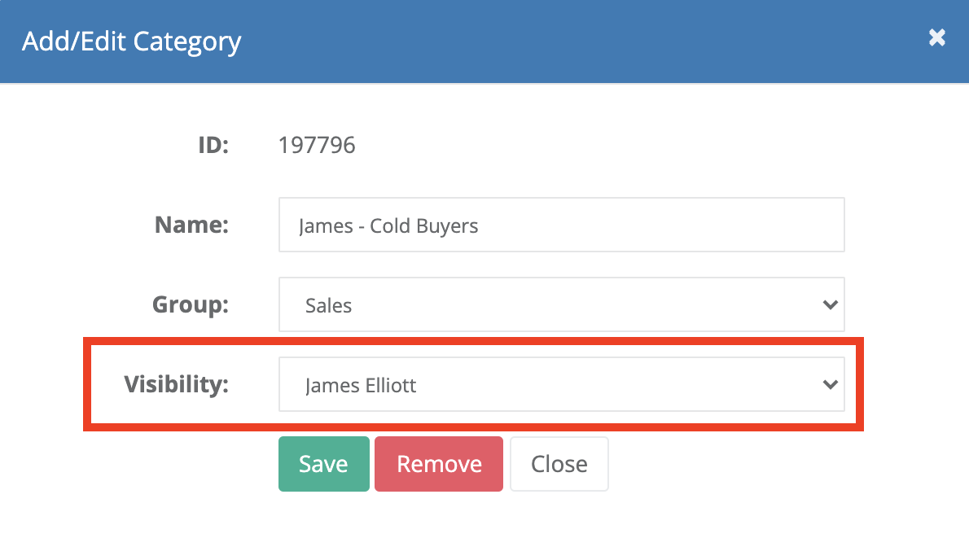Click the white Close button

[559, 464]
